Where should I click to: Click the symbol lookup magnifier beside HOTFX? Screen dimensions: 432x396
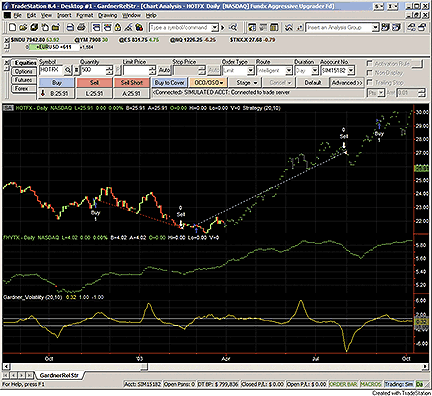(x=67, y=70)
